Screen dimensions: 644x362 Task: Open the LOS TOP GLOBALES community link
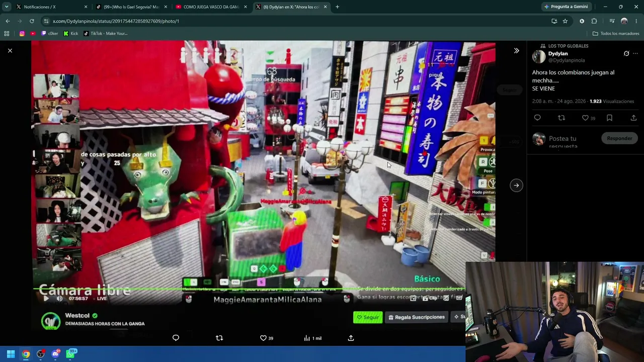click(568, 46)
